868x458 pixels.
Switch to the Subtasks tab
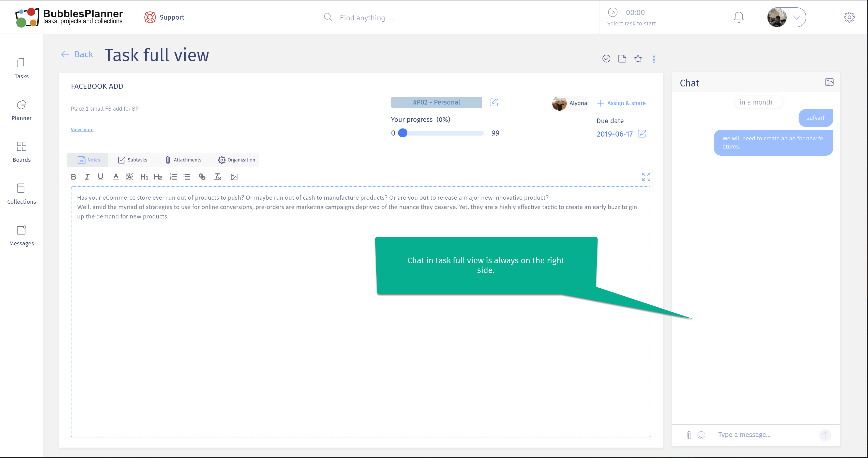pyautogui.click(x=132, y=160)
